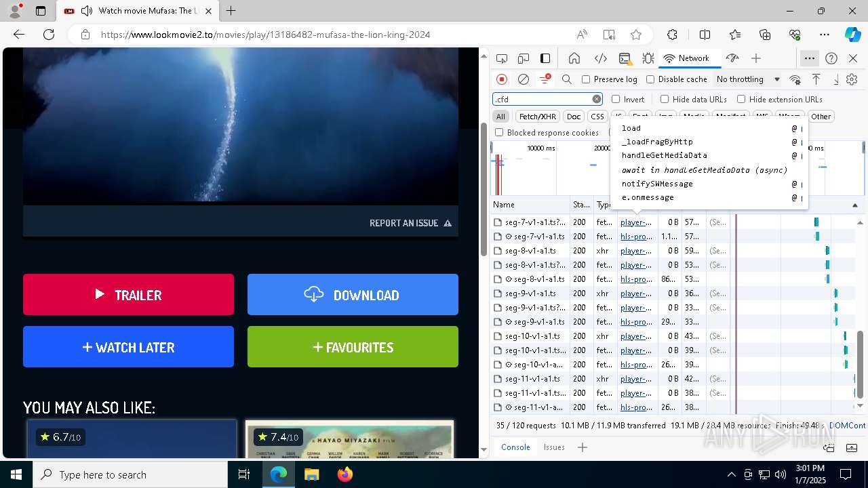Open a new browser tab

[x=231, y=11]
